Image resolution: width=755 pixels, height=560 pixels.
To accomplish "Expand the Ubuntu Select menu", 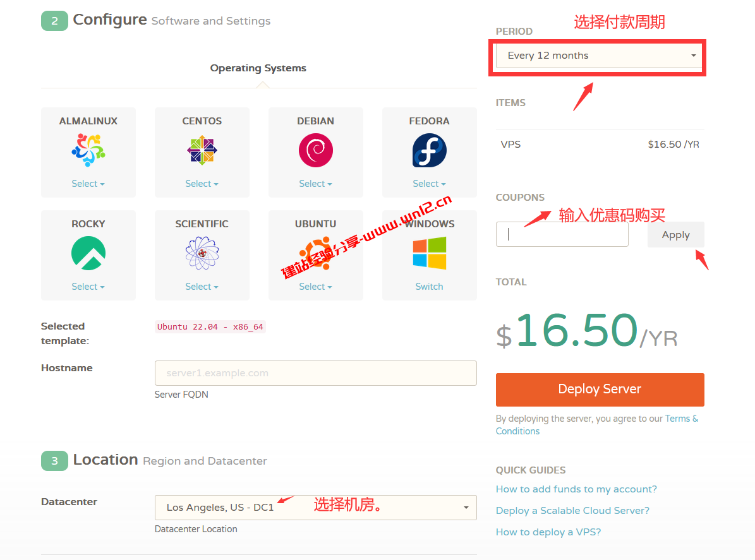I will tap(315, 286).
